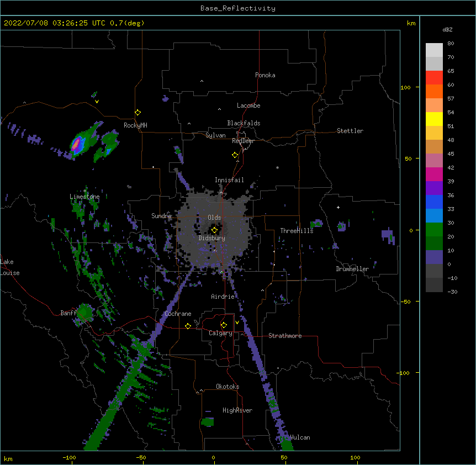The image size is (476, 465).
Task: Click the dBZ legend heading
Action: [447, 29]
